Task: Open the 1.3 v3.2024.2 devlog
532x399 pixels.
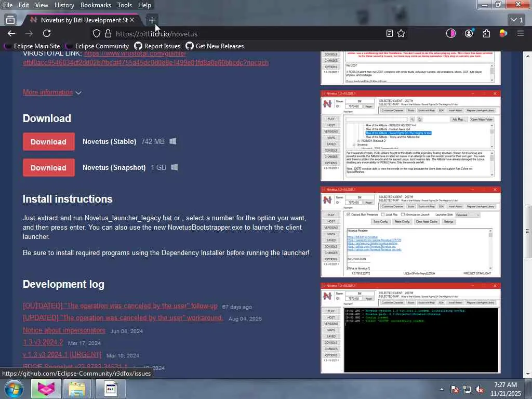Action: click(x=43, y=342)
